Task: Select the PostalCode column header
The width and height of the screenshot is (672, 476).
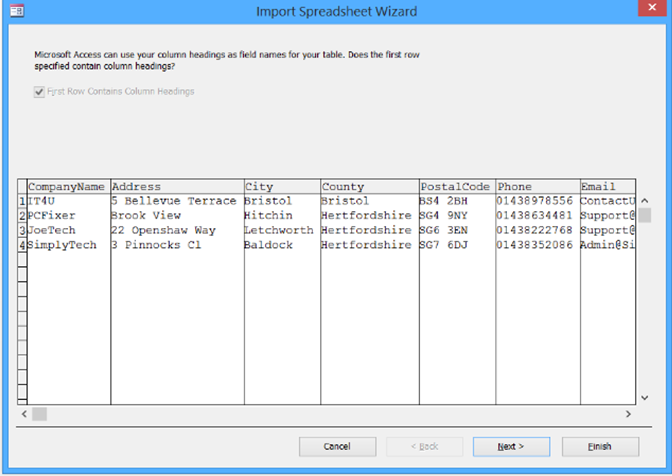Action: point(457,186)
